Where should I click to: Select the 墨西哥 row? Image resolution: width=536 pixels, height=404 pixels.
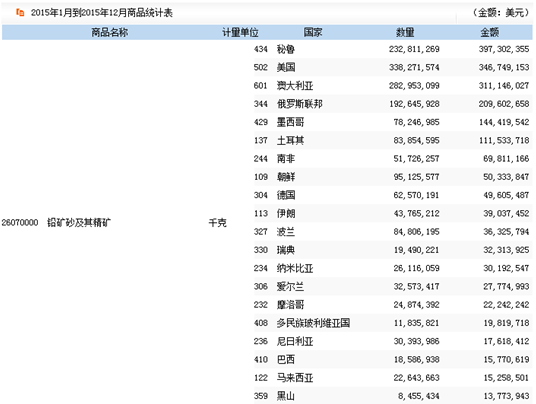[393, 122]
